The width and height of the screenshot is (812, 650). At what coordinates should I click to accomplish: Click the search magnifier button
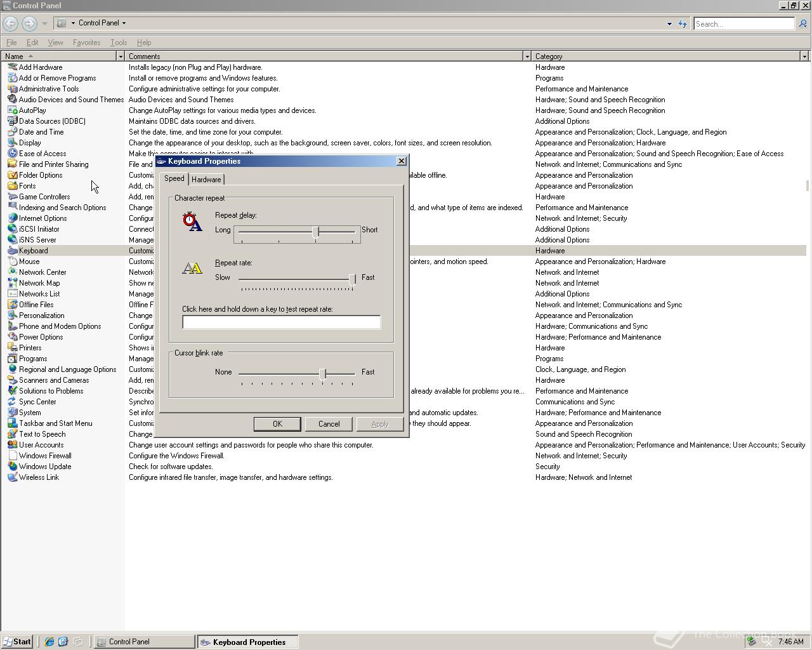802,24
